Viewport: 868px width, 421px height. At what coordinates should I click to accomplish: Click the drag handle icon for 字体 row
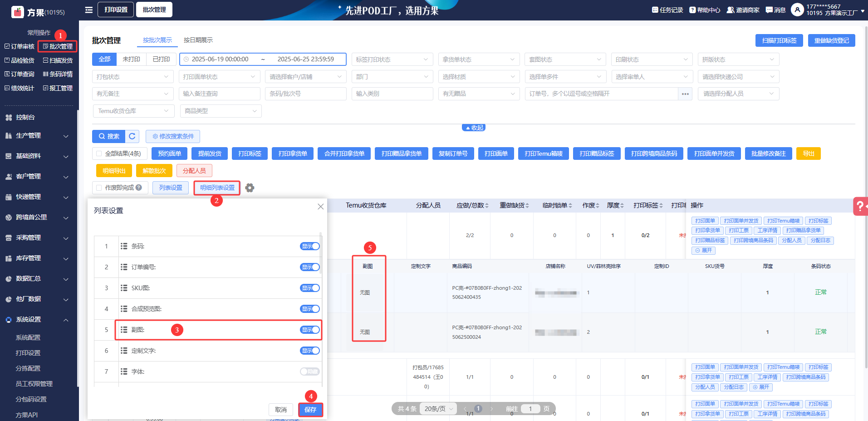click(x=124, y=371)
